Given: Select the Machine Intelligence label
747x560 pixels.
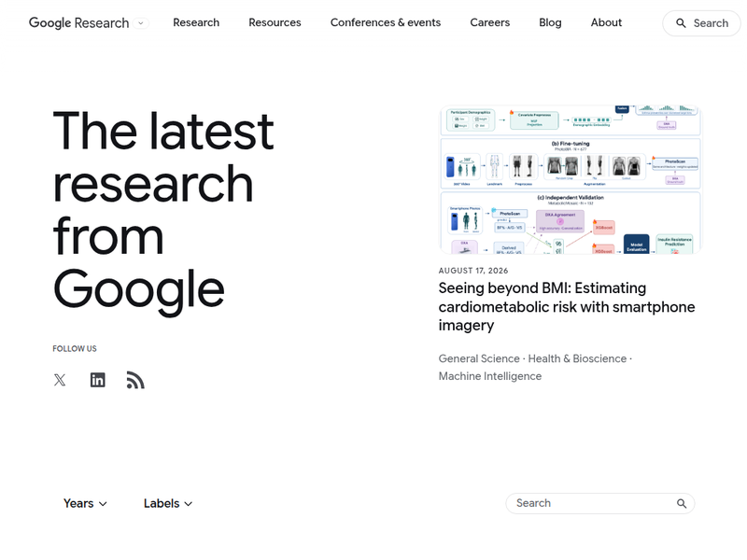Looking at the screenshot, I should pyautogui.click(x=489, y=376).
